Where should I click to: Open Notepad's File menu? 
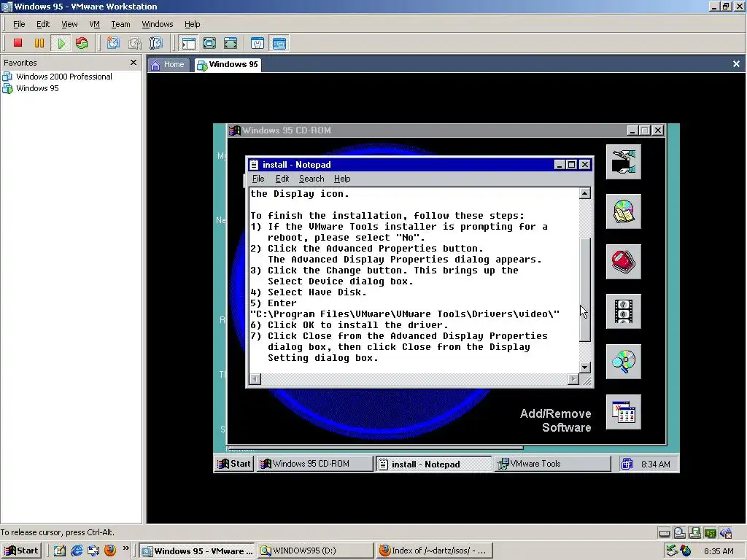click(x=258, y=179)
